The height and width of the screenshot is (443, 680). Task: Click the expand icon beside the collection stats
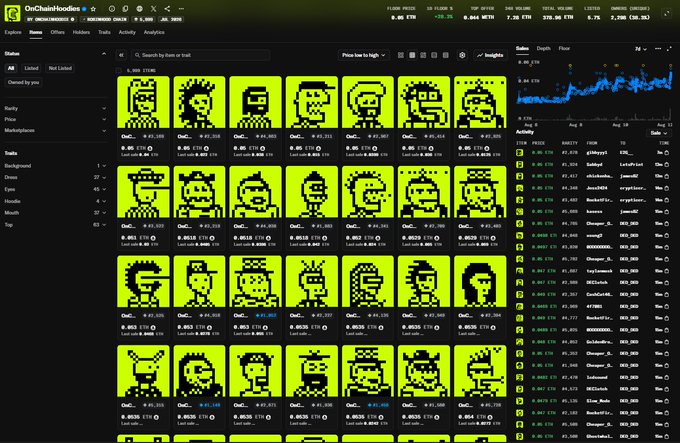(x=667, y=14)
